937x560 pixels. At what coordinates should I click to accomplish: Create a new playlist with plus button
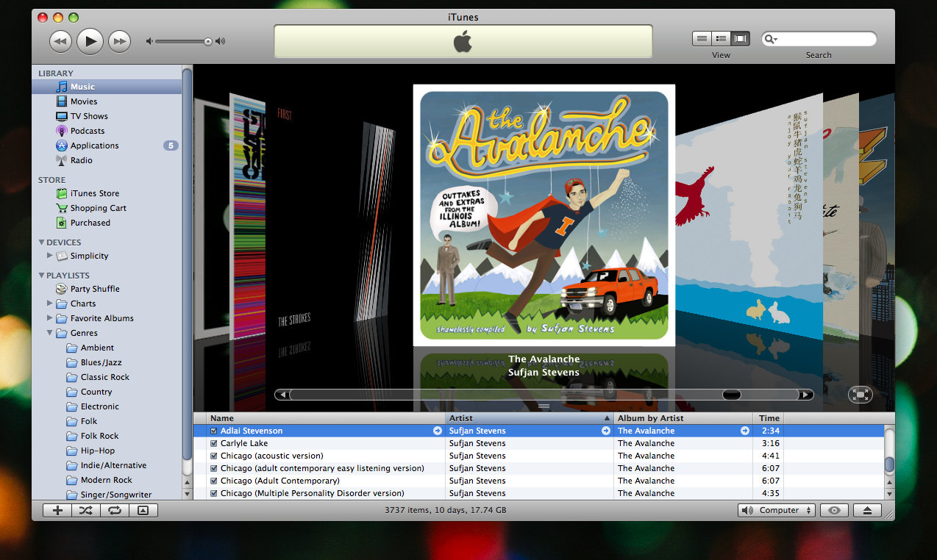[57, 511]
